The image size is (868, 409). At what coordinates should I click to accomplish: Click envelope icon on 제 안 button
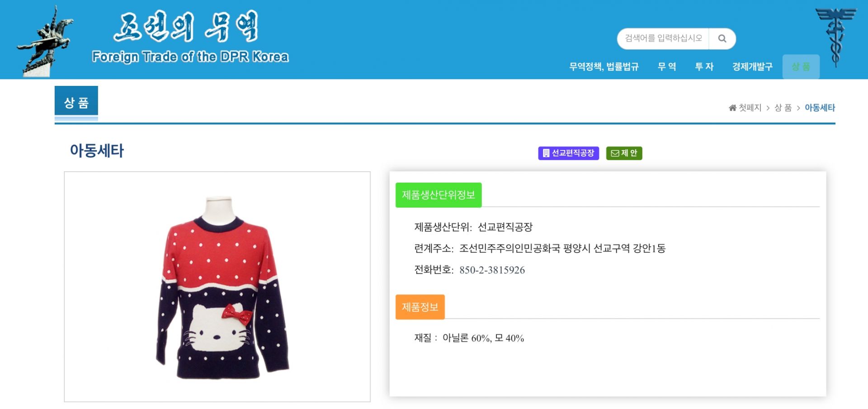click(x=615, y=153)
